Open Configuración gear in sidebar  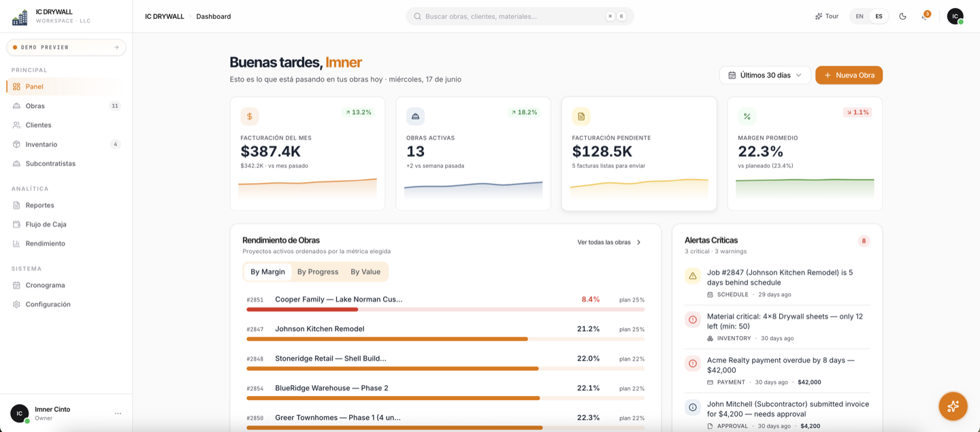point(16,304)
